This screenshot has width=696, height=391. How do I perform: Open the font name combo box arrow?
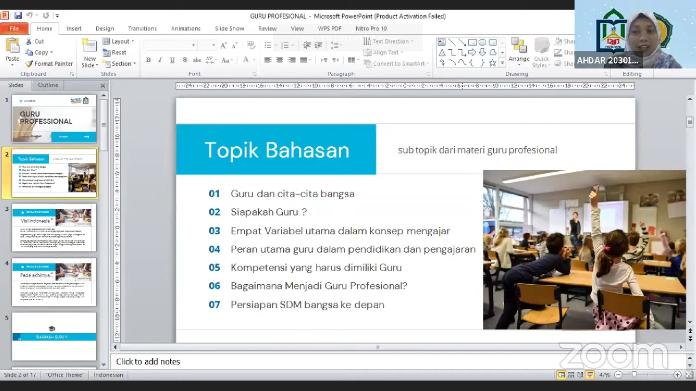(x=194, y=45)
